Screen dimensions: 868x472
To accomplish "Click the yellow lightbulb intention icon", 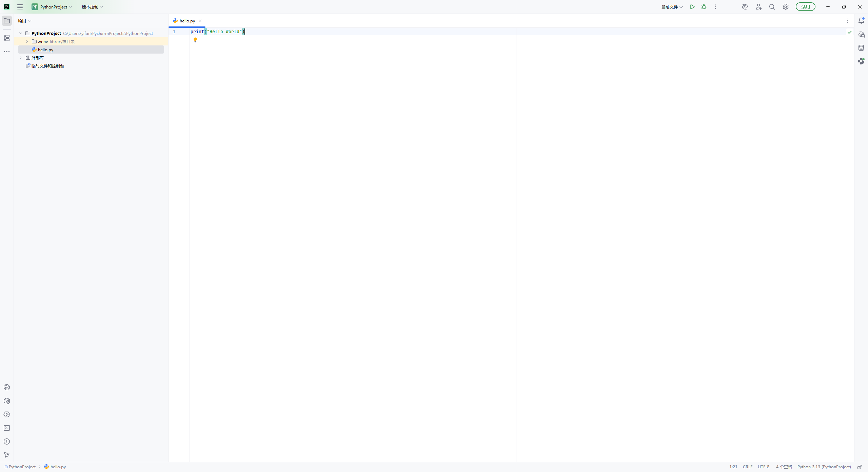I will tap(195, 40).
